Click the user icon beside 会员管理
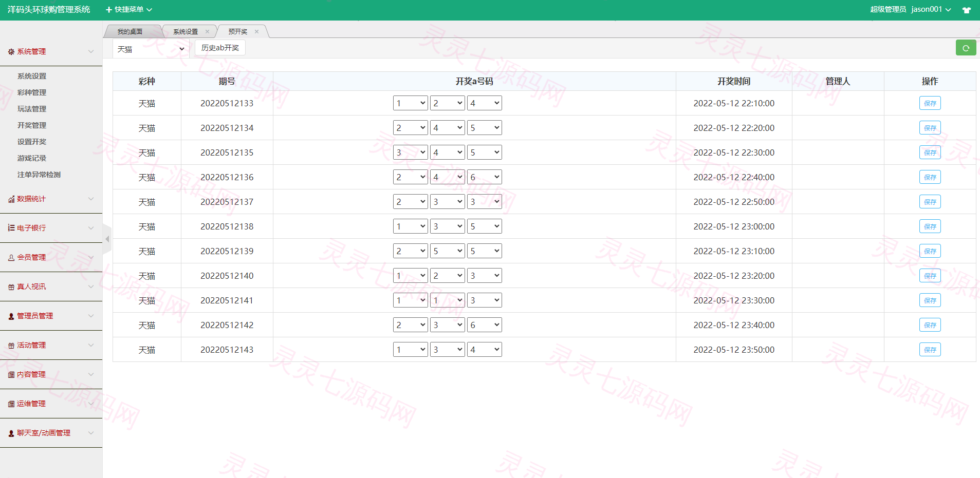 [x=11, y=258]
